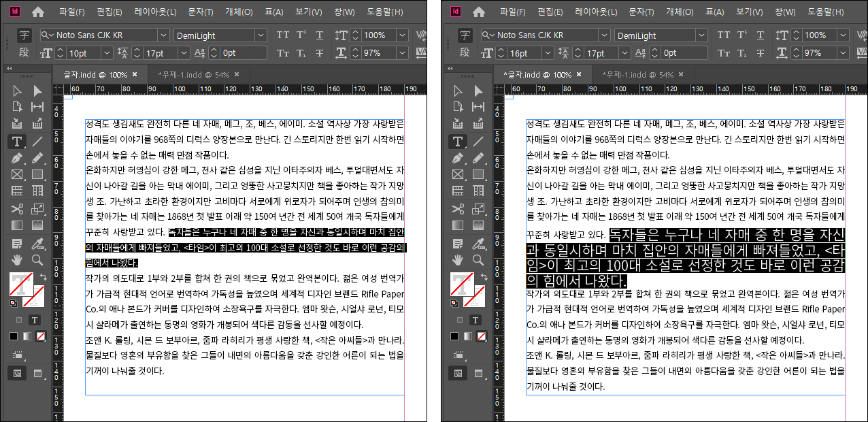Choose the Gap tool in left window
The image size is (868, 422).
click(x=37, y=107)
